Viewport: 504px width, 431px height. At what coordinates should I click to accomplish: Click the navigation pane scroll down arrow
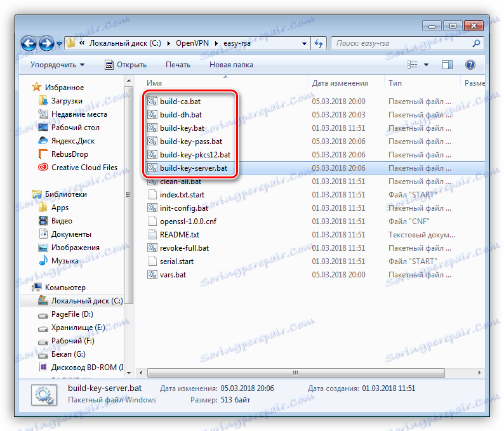click(x=129, y=373)
